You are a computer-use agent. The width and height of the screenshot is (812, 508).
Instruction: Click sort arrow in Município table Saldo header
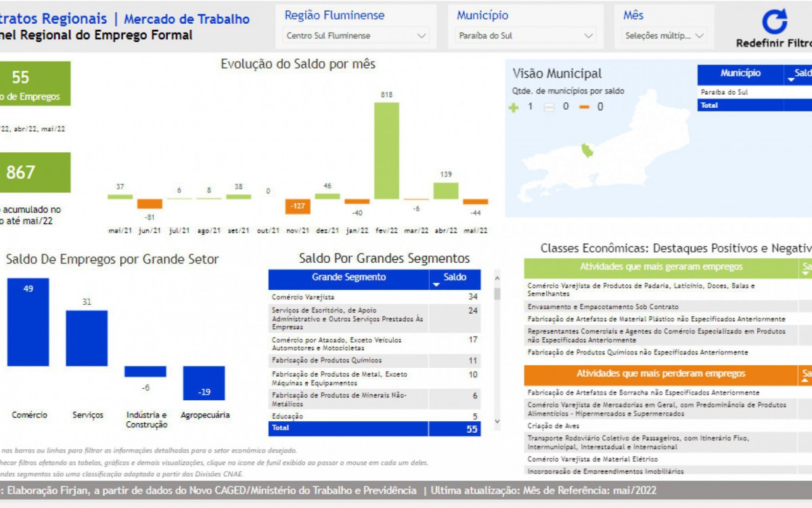pyautogui.click(x=791, y=81)
